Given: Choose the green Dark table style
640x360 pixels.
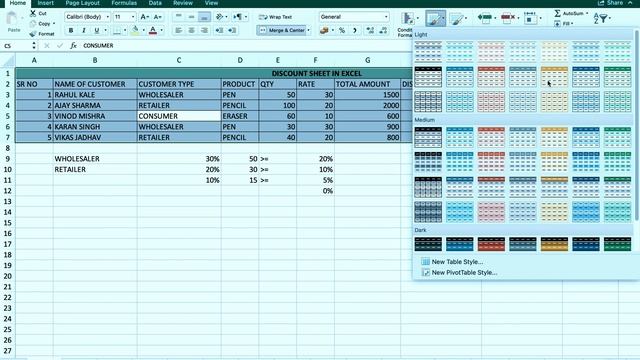Looking at the screenshot, I should (x=617, y=244).
